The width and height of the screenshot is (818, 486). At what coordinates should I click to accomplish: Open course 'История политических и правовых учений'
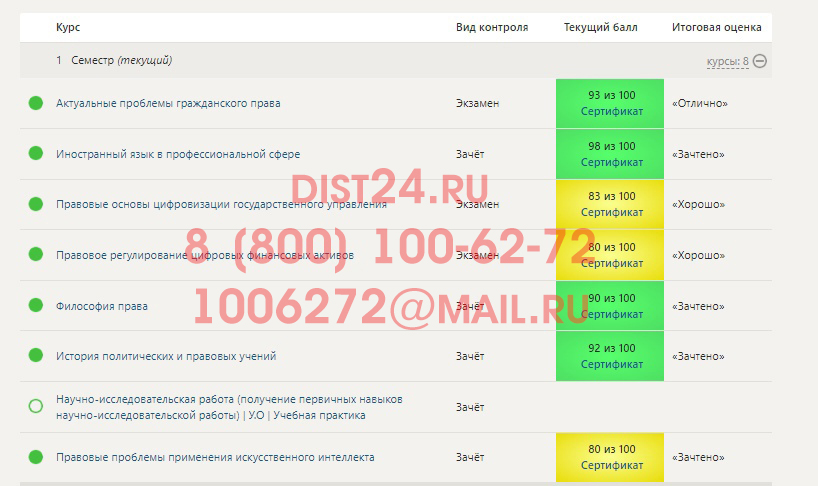[x=166, y=356]
